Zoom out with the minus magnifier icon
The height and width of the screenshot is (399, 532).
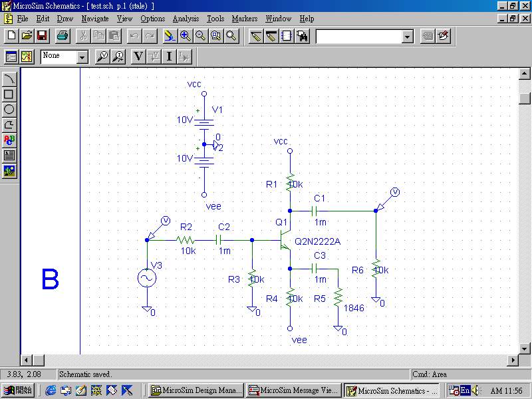pos(201,36)
